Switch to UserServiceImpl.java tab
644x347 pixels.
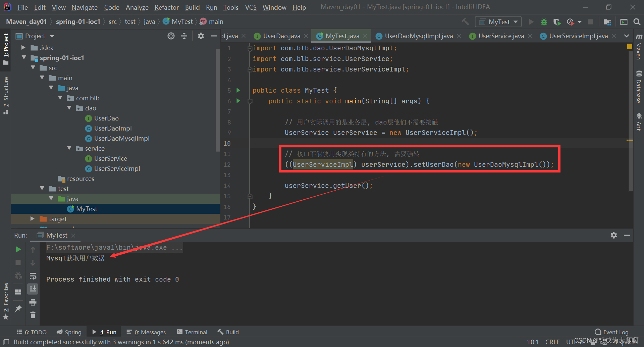[578, 36]
